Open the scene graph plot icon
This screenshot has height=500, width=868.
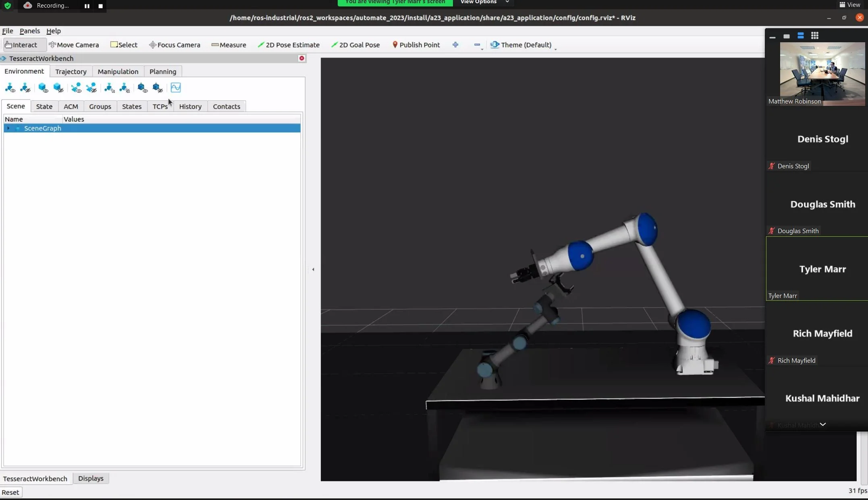point(176,87)
